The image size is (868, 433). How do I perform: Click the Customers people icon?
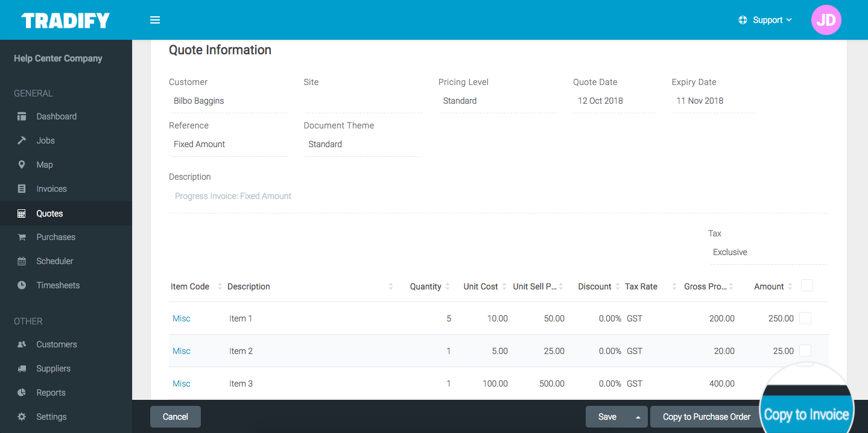[x=22, y=344]
